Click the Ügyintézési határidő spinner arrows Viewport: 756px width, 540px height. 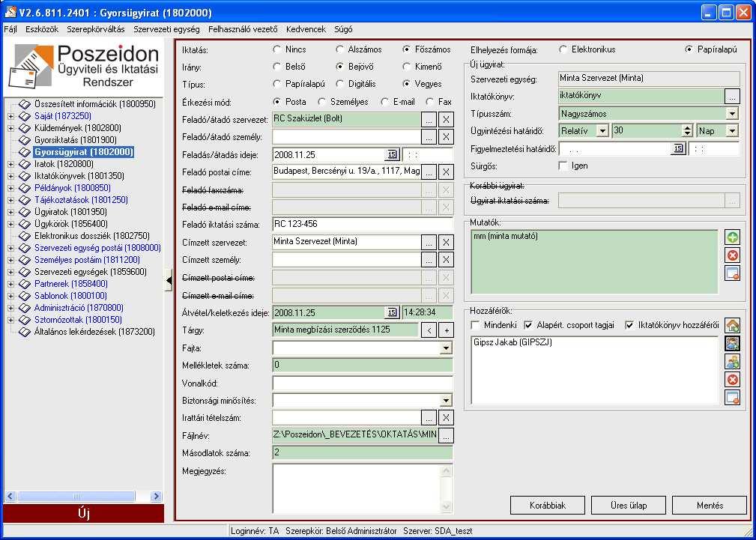(x=688, y=130)
